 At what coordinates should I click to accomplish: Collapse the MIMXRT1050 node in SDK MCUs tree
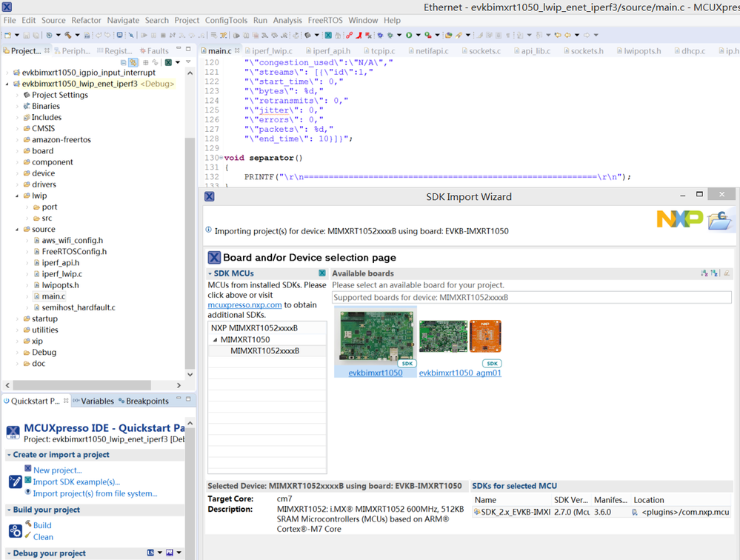point(216,340)
